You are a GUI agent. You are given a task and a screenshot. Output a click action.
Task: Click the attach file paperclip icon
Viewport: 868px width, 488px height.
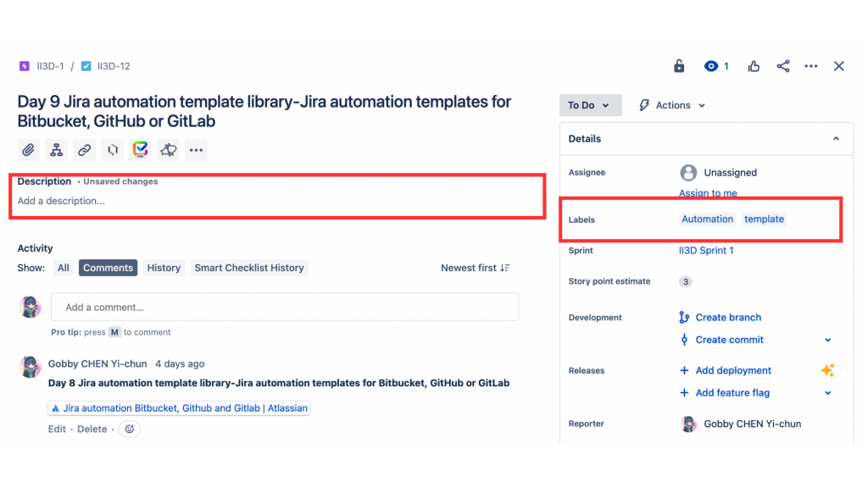28,150
